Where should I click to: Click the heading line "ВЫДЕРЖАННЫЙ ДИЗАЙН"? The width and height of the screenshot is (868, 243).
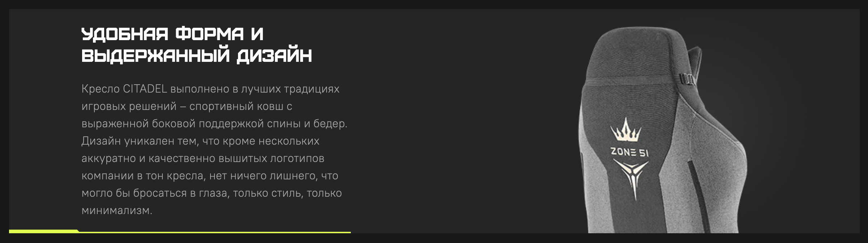(x=197, y=55)
